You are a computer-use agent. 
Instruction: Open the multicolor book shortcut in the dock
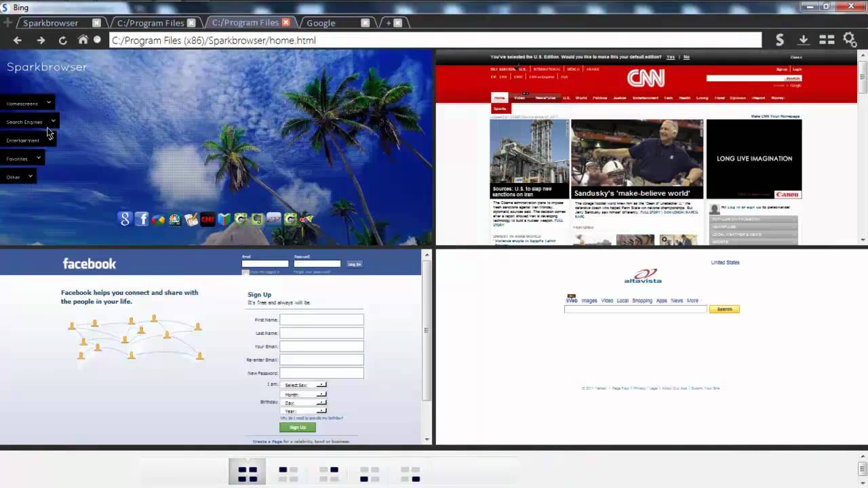click(x=224, y=219)
